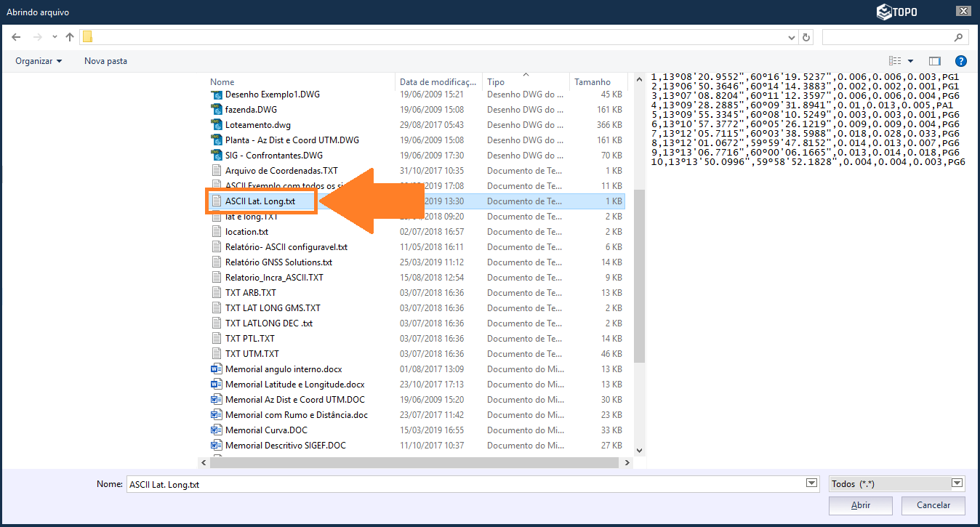Open the help question mark icon
Screen dimensions: 980x527
coord(960,61)
